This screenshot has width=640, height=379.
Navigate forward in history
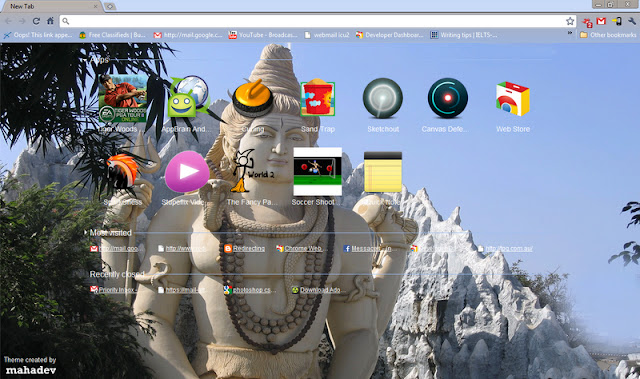(22, 21)
